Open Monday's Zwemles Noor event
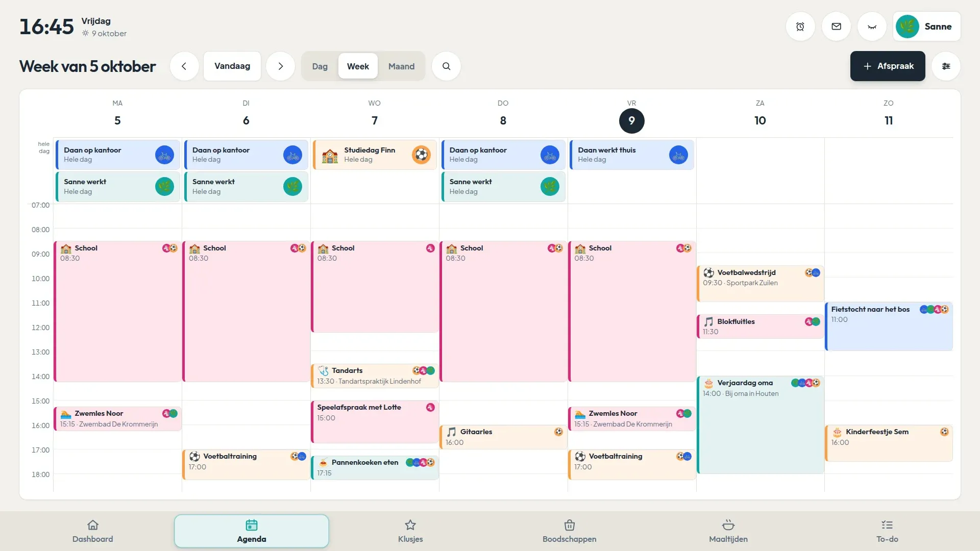980x551 pixels. point(117,419)
